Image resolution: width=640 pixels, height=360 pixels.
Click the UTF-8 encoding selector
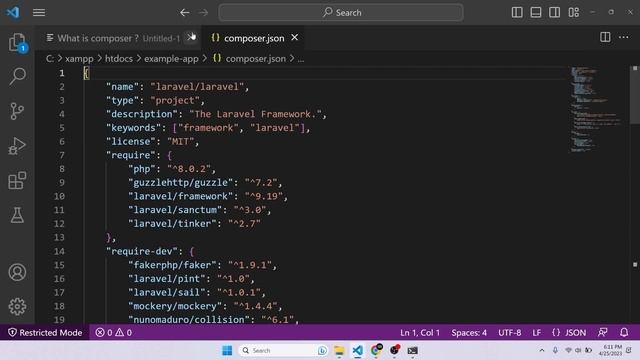(509, 333)
